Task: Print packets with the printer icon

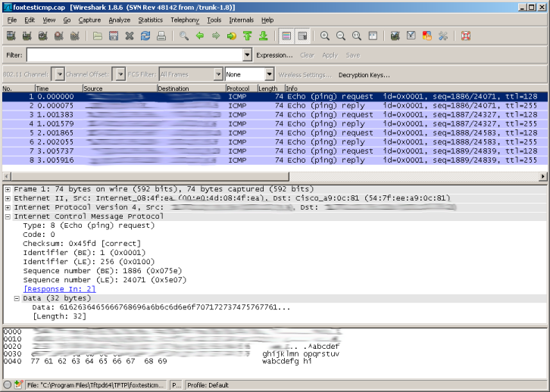Action: (x=161, y=36)
